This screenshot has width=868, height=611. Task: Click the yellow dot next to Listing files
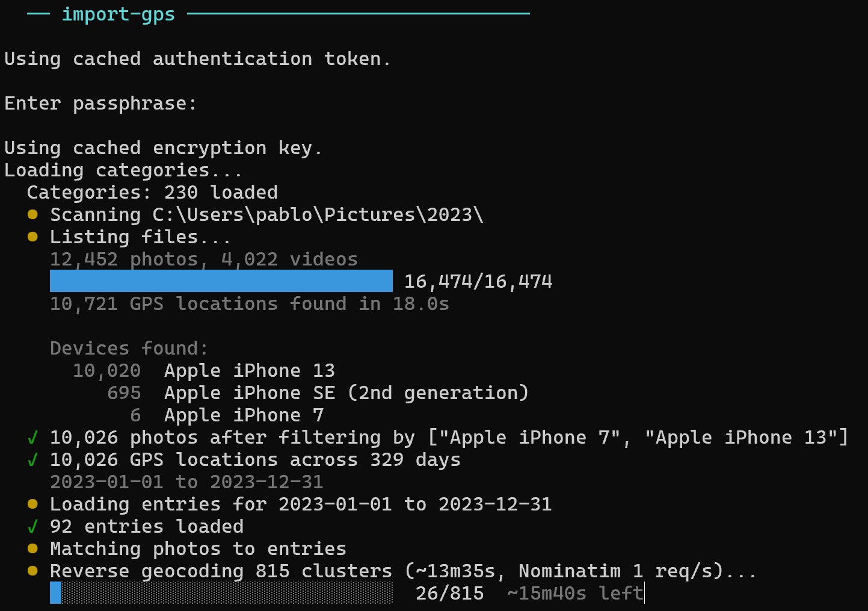tap(33, 237)
